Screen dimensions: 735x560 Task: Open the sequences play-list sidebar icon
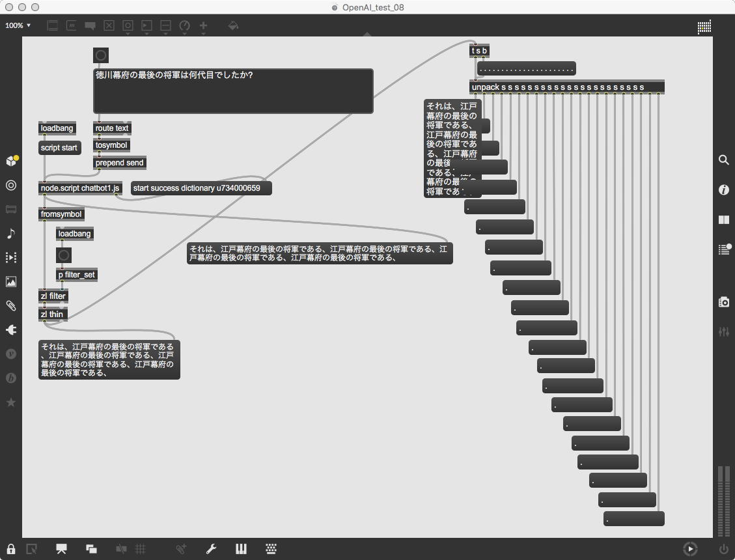(11, 257)
